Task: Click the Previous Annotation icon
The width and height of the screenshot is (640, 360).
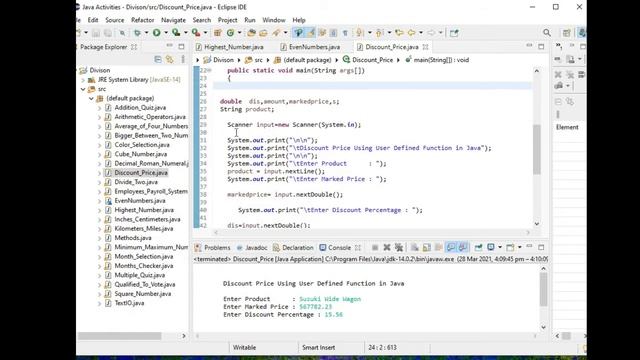Action: pyautogui.click(x=379, y=33)
